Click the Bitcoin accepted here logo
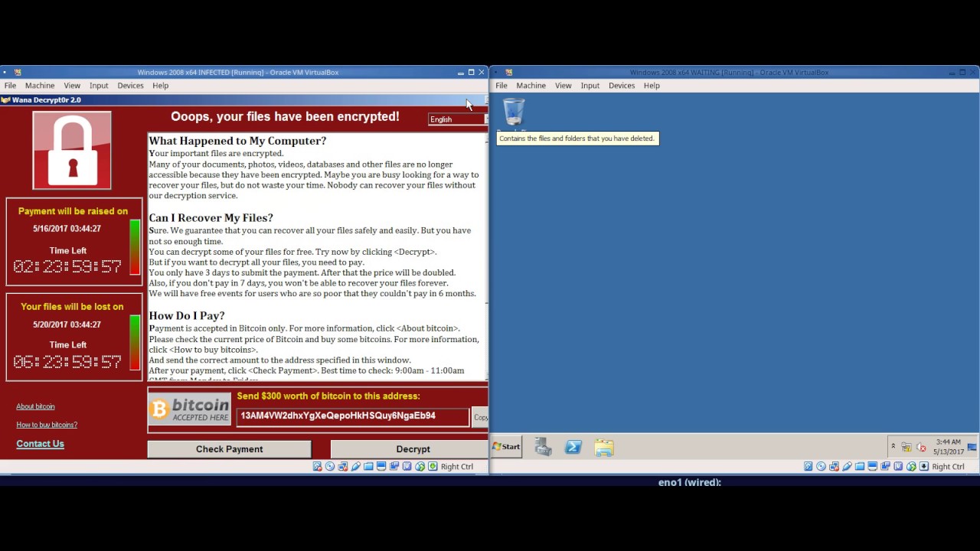 point(189,409)
